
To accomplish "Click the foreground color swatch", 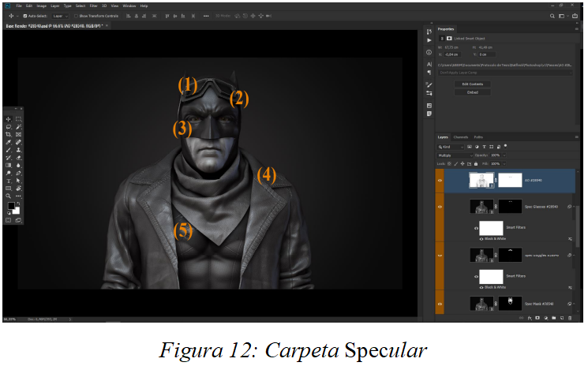I will tap(11, 207).
